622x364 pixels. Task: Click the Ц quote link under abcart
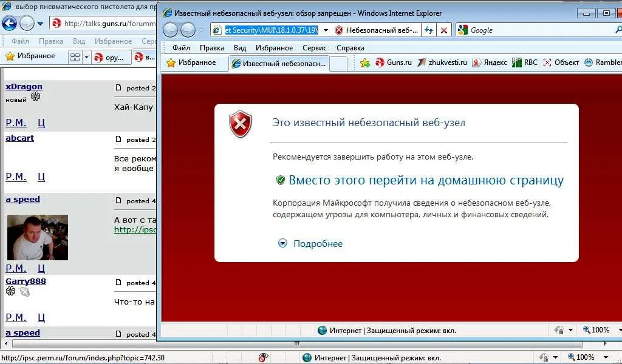(x=41, y=177)
